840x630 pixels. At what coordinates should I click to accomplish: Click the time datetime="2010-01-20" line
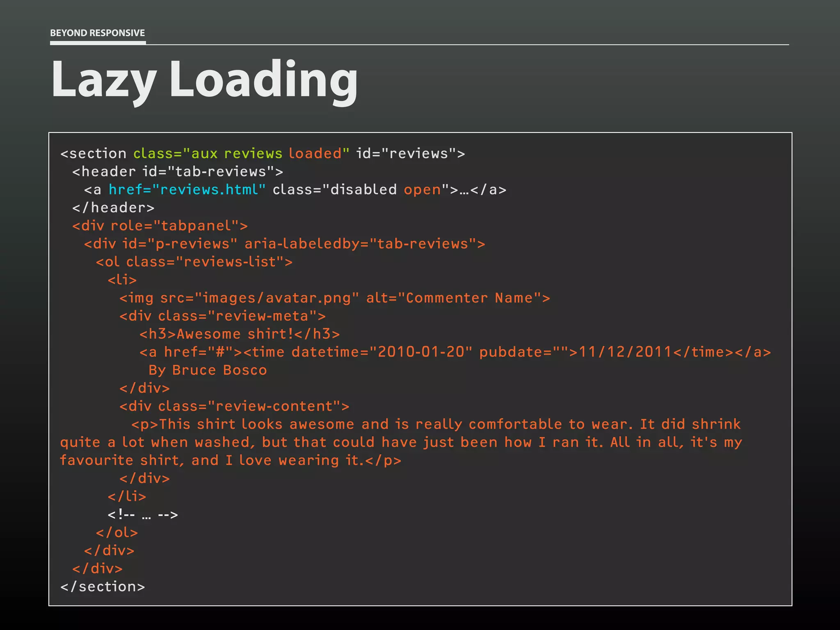[x=455, y=352]
